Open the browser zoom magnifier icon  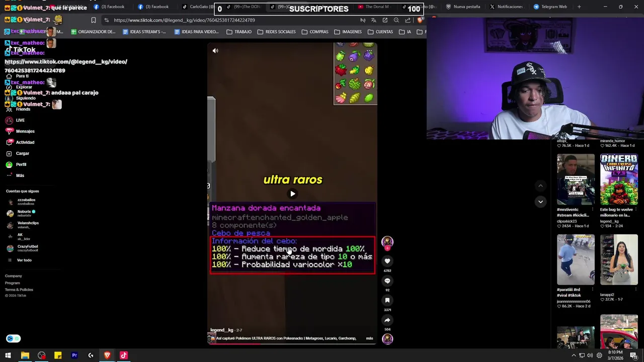396,20
